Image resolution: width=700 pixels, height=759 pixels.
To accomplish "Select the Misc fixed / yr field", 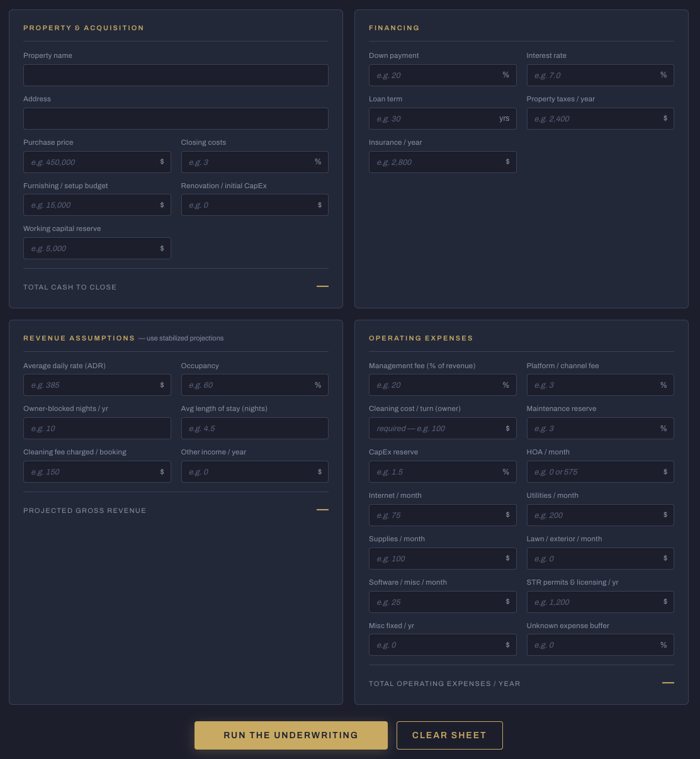I will pos(443,645).
